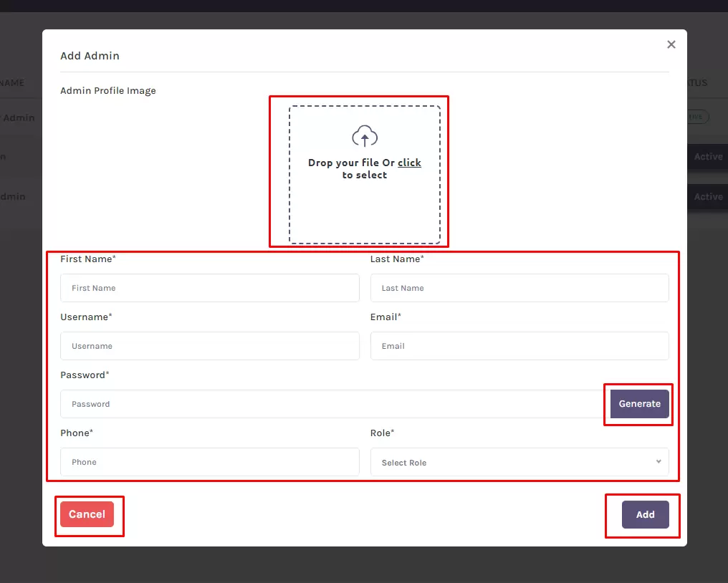
Task: Select the Password input field
Action: [335, 404]
